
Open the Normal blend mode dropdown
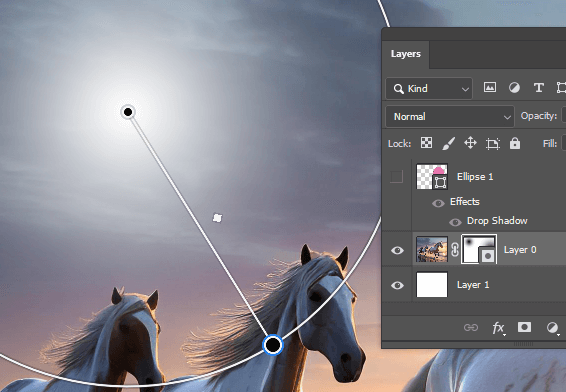pos(450,117)
